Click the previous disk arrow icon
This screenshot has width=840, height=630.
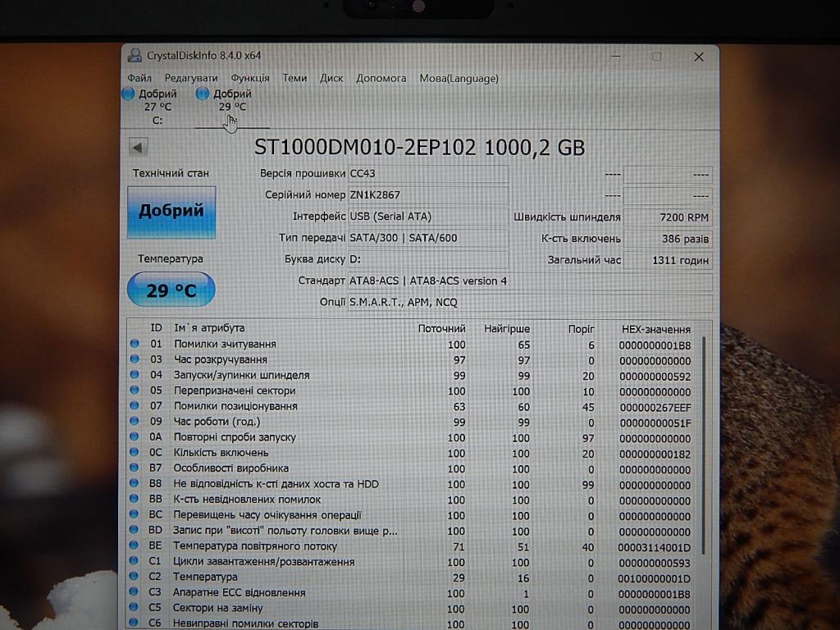tap(139, 148)
